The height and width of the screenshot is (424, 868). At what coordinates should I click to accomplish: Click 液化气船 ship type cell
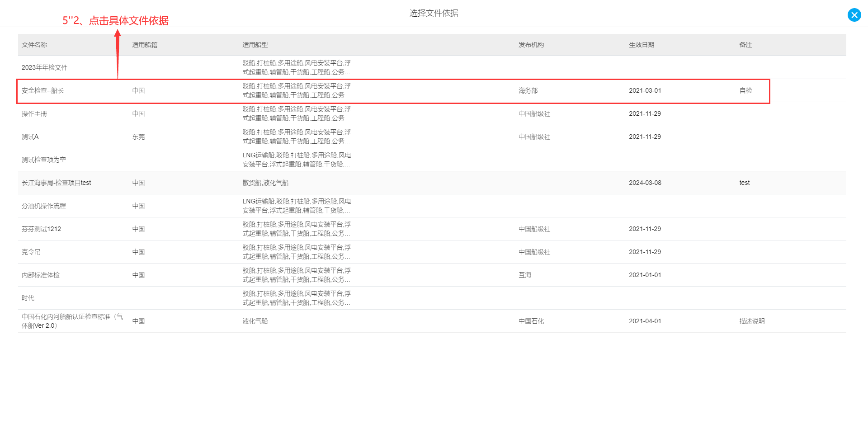[255, 321]
